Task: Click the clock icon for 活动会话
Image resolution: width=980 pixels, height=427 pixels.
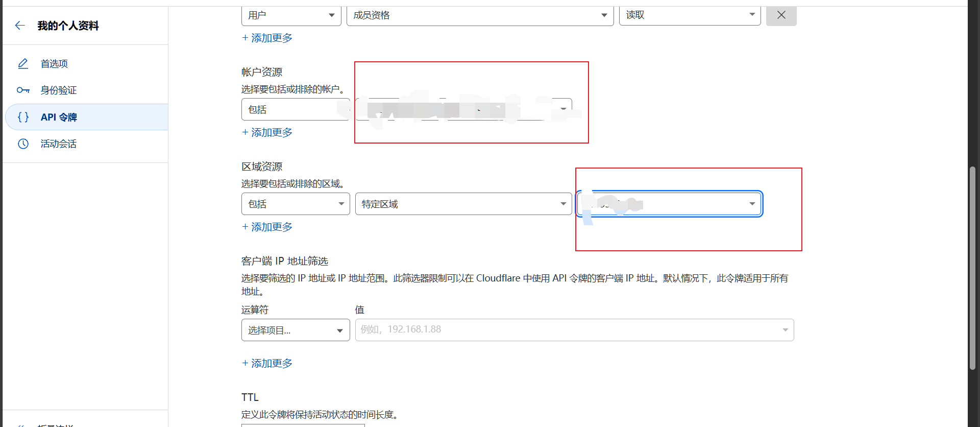Action: [23, 144]
